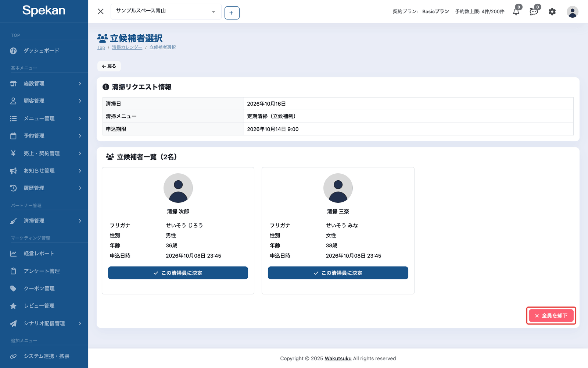Open the サンプルスペース青山 facility dropdown
This screenshot has height=368, width=588.
tap(166, 11)
